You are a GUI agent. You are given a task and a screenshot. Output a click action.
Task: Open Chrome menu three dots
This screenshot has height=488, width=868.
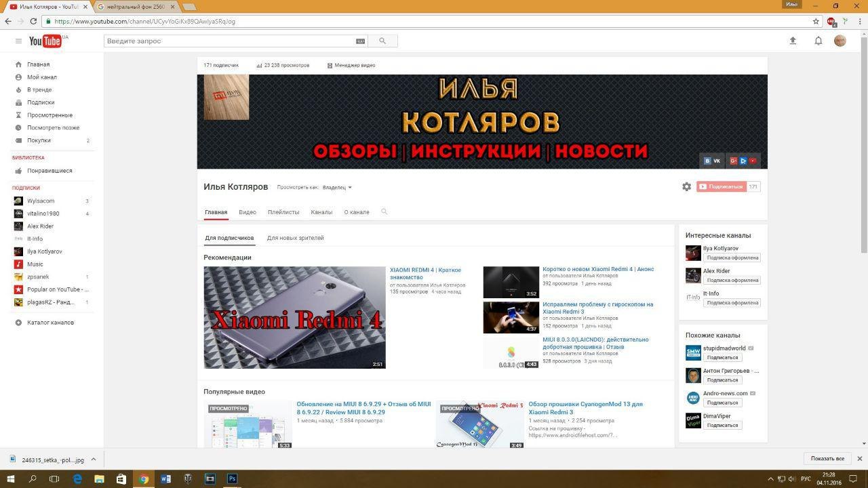point(859,21)
